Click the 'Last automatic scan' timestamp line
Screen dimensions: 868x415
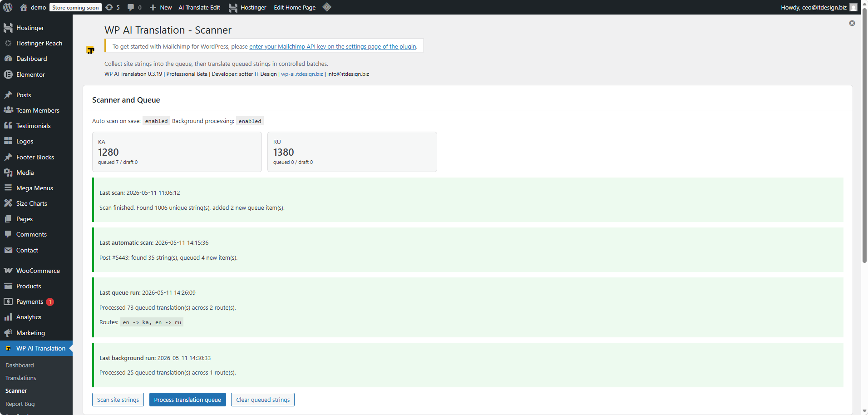[154, 242]
